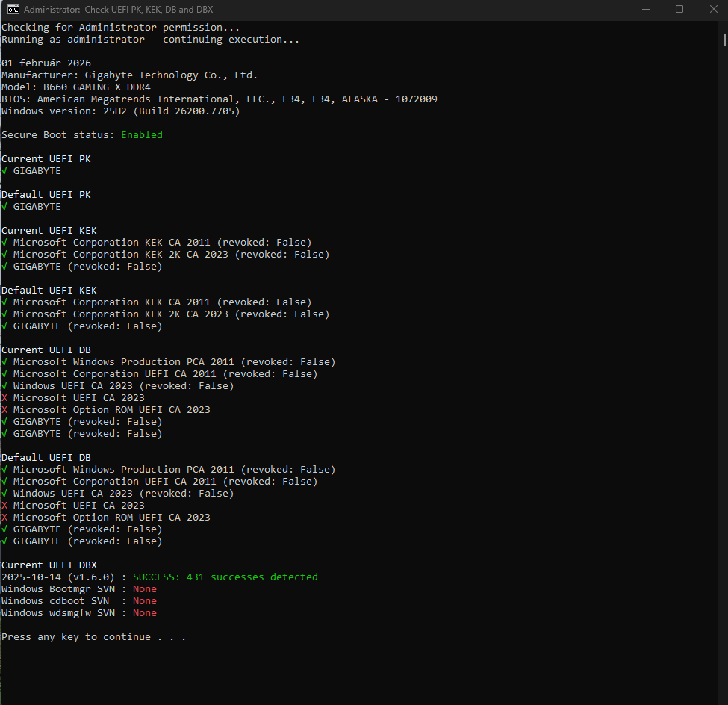The image size is (728, 705).
Task: Click the console's vertical scrollbar thumb
Action: pyautogui.click(x=724, y=40)
